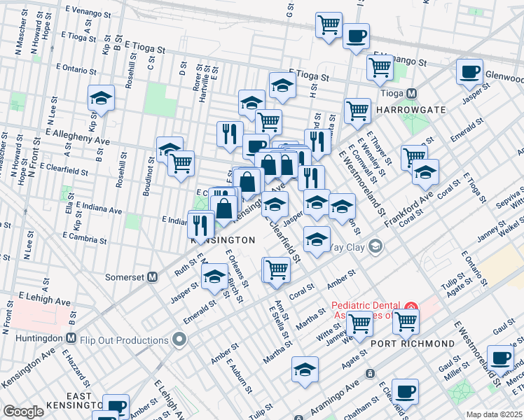Click the coffee cup marker near E Venango St

coord(357,35)
